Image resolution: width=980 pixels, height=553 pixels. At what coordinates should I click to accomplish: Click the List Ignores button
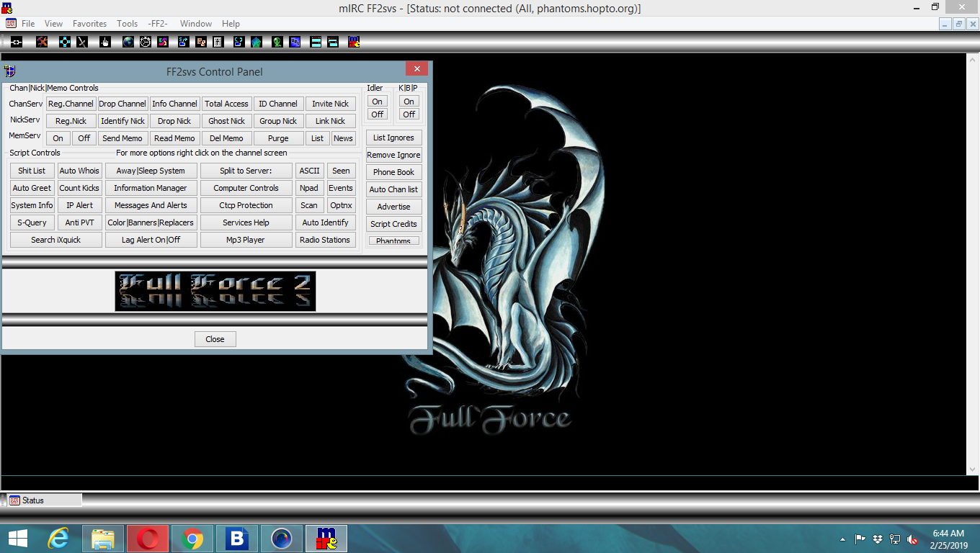click(x=393, y=138)
